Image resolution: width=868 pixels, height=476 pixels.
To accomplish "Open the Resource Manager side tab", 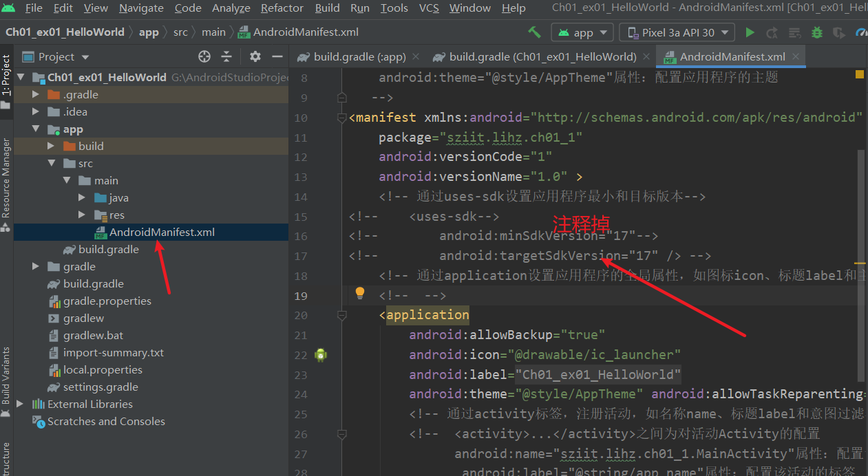I will click(6, 184).
